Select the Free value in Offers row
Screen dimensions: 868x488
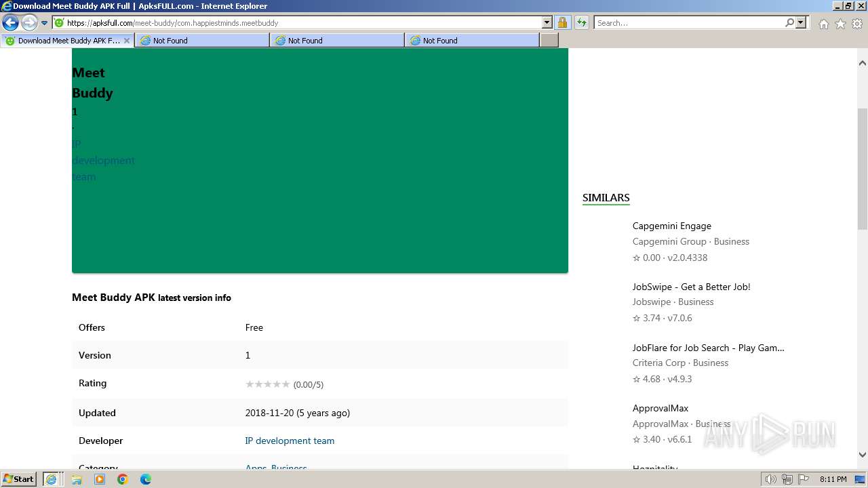[x=254, y=327]
